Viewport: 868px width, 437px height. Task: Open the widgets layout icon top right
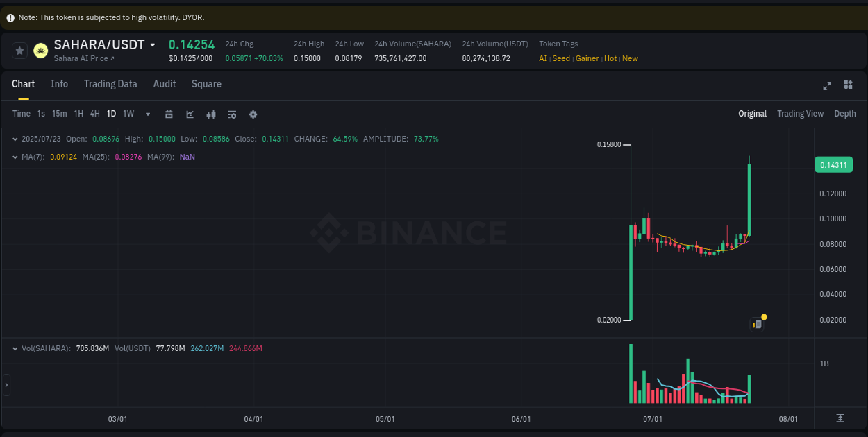848,85
